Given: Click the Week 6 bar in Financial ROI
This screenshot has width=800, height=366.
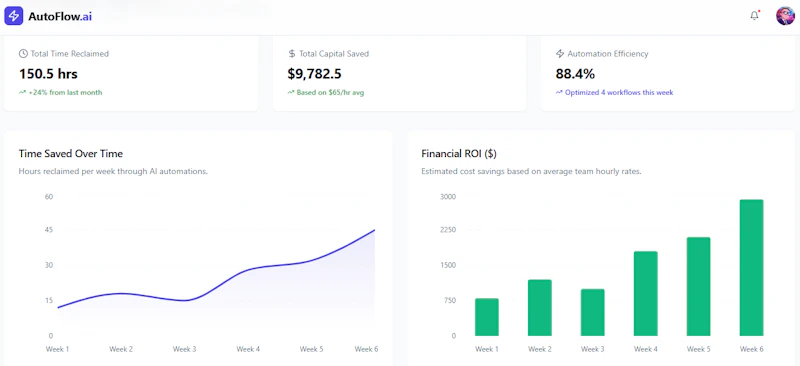Looking at the screenshot, I should (x=751, y=267).
